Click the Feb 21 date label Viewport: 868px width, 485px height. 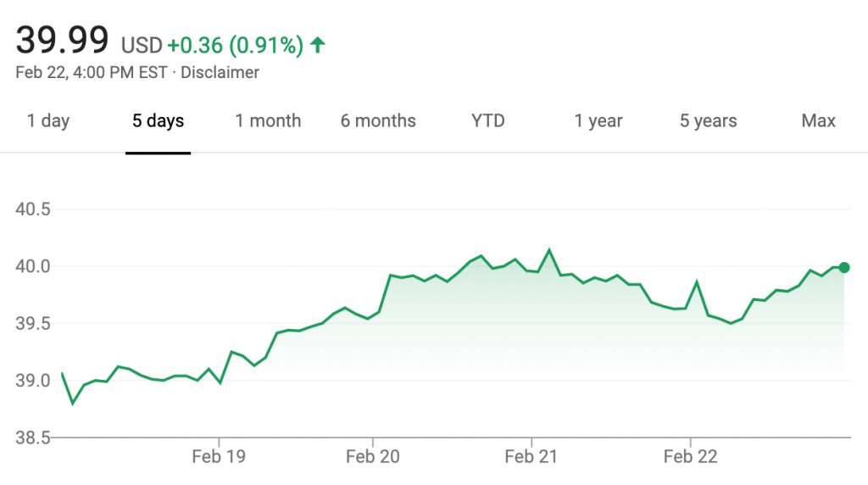pos(531,456)
